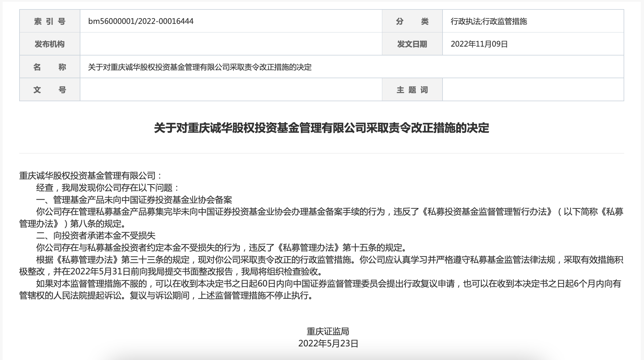Click section heading 二、向投资者承诺本金不受损失
The height and width of the screenshot is (360, 644).
[x=95, y=235]
